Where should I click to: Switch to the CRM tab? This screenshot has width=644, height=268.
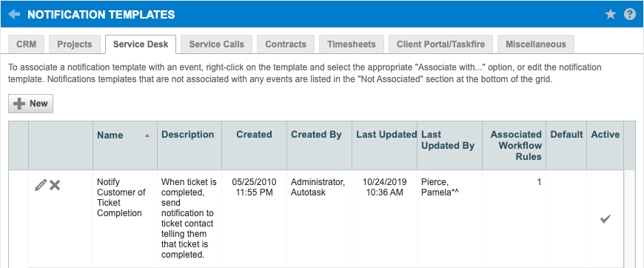pos(27,44)
